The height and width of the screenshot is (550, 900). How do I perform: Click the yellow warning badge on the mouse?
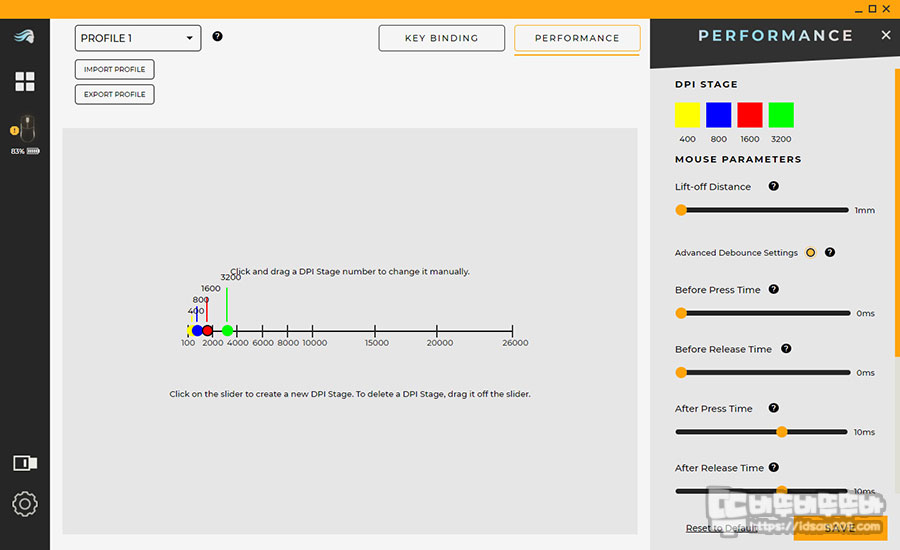[x=14, y=130]
